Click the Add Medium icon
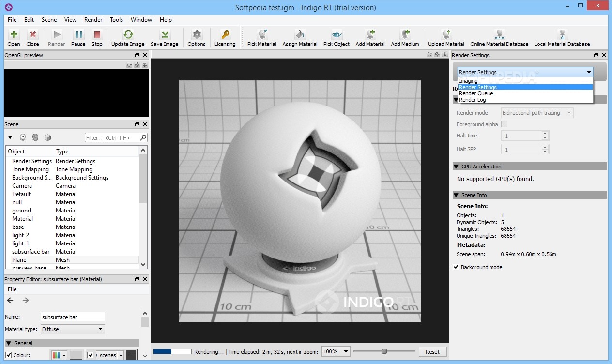This screenshot has height=364, width=612. click(x=405, y=35)
